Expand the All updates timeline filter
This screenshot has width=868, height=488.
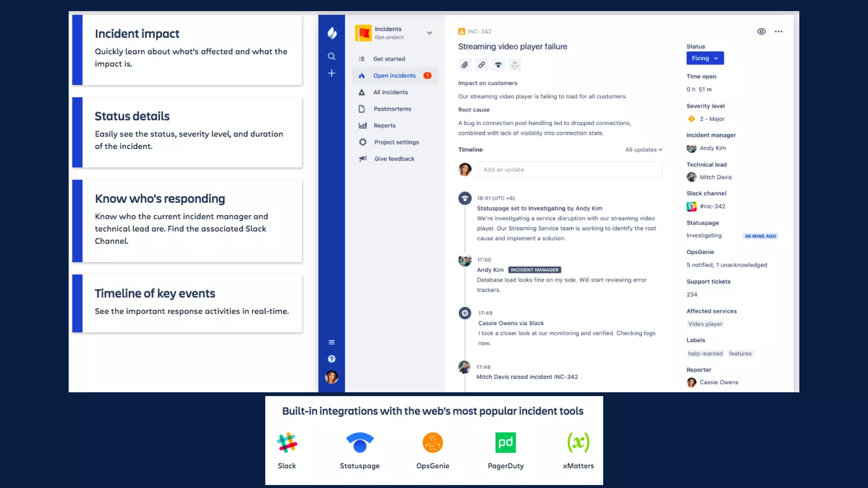click(643, 150)
